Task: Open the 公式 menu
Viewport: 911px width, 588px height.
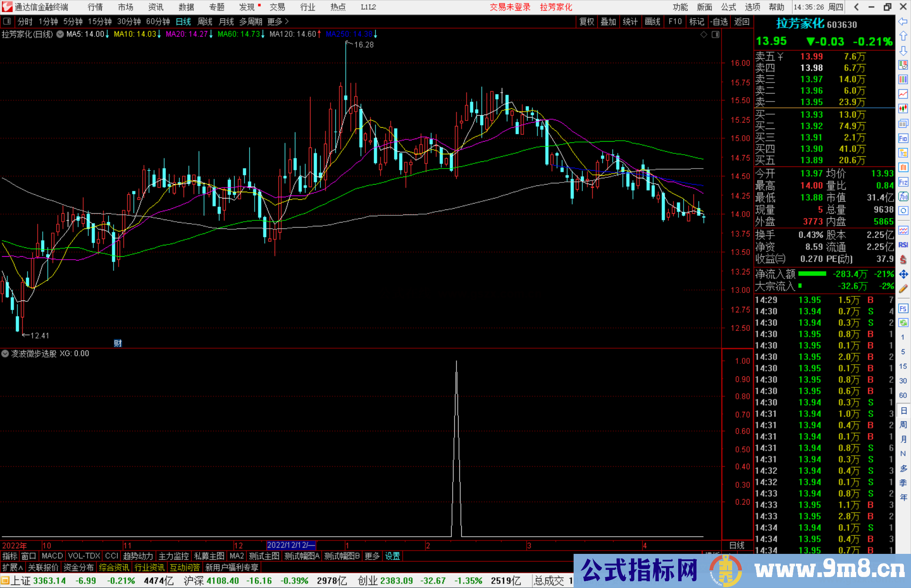Action: pyautogui.click(x=728, y=7)
